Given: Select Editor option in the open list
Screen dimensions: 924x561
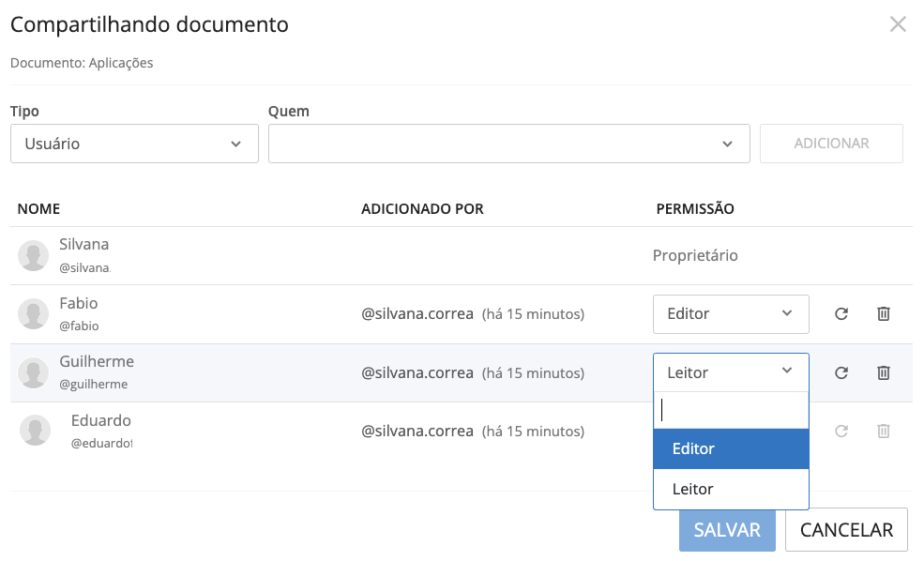Looking at the screenshot, I should tap(730, 449).
